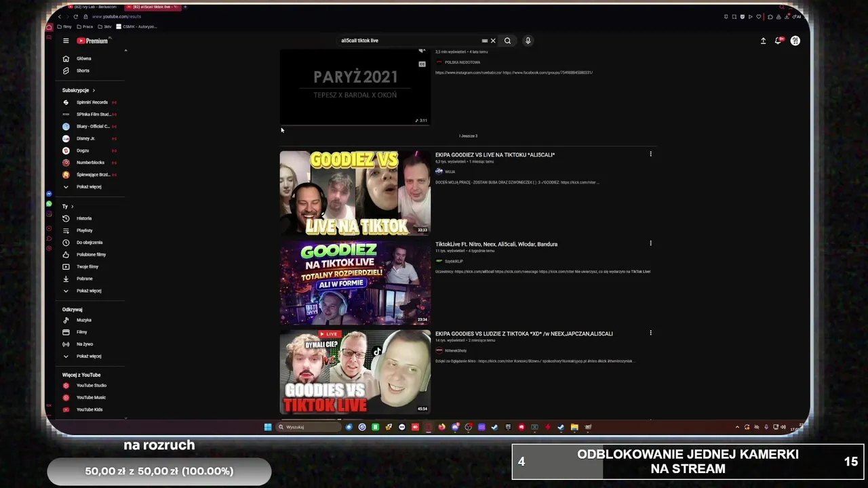The image size is (868, 488).
Task: Start voice search with the microphone
Action: click(528, 41)
